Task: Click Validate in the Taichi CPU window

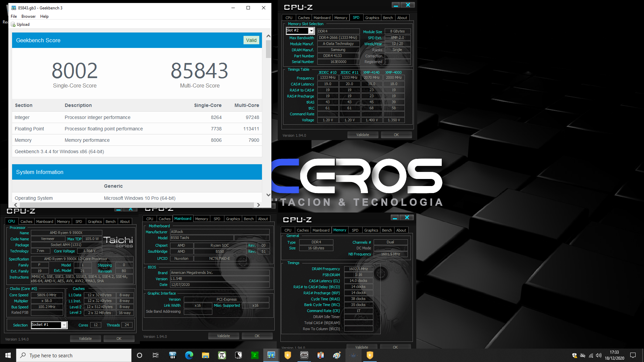Action: tap(85, 339)
